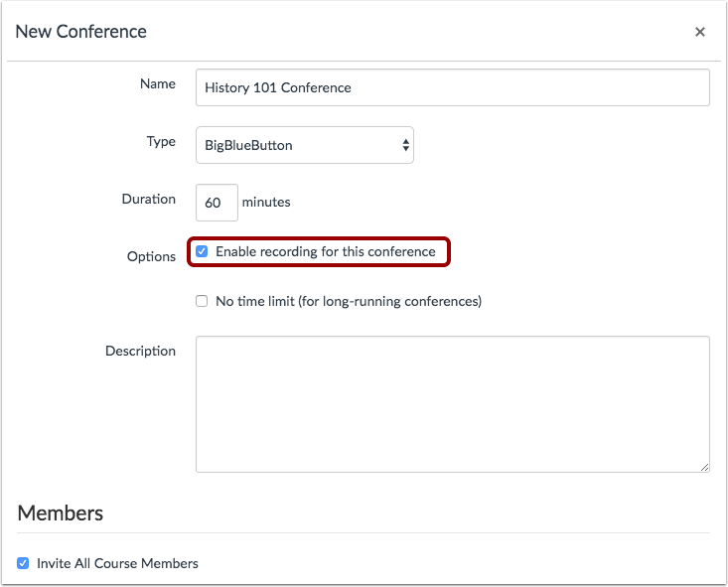Click the conference Name input field
The image size is (728, 587).
coord(453,87)
